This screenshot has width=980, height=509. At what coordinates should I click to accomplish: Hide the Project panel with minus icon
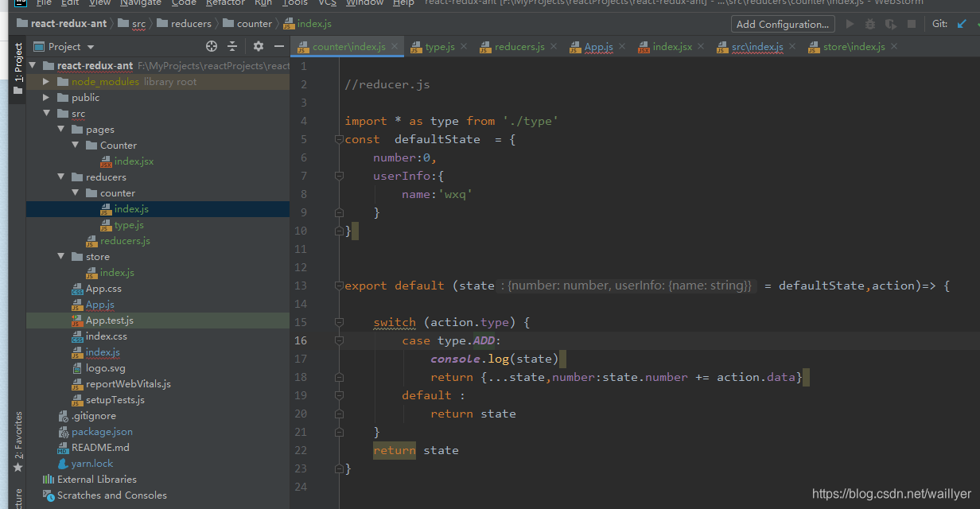pyautogui.click(x=278, y=47)
